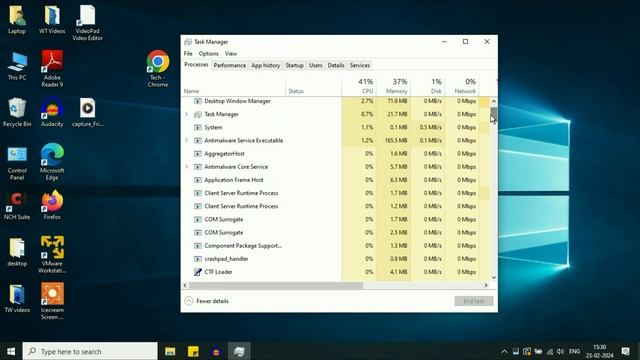Select the Microsoft Edge shortcut
Viewport: 640px width, 360px height.
52,162
